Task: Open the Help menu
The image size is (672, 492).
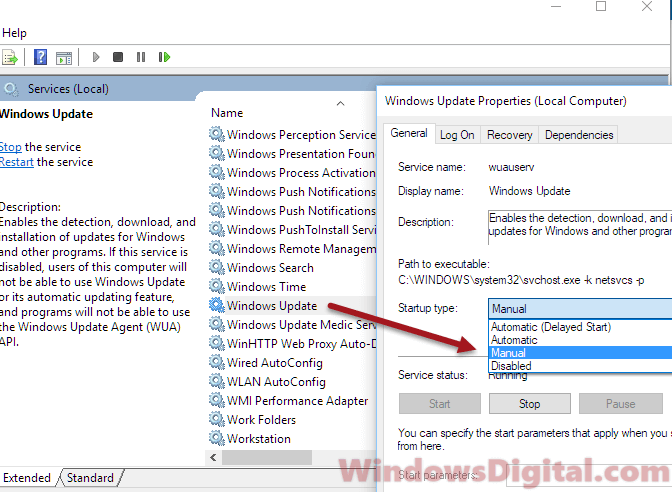Action: 14,33
